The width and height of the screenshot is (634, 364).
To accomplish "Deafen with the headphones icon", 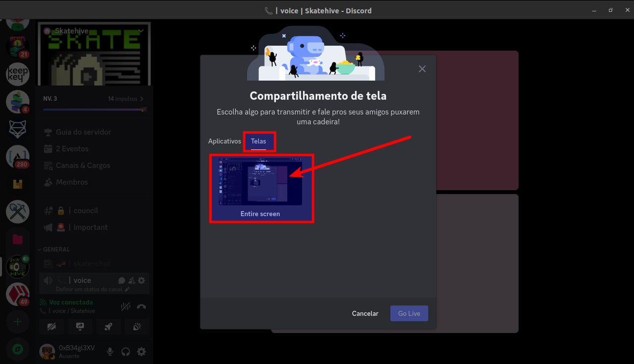I will 126,352.
